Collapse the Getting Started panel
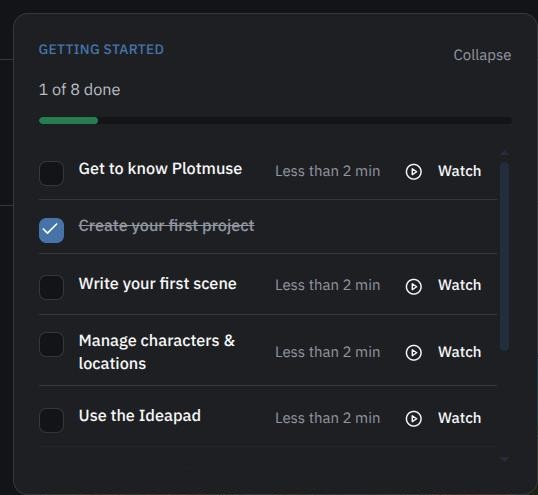This screenshot has height=495, width=538. pyautogui.click(x=482, y=55)
